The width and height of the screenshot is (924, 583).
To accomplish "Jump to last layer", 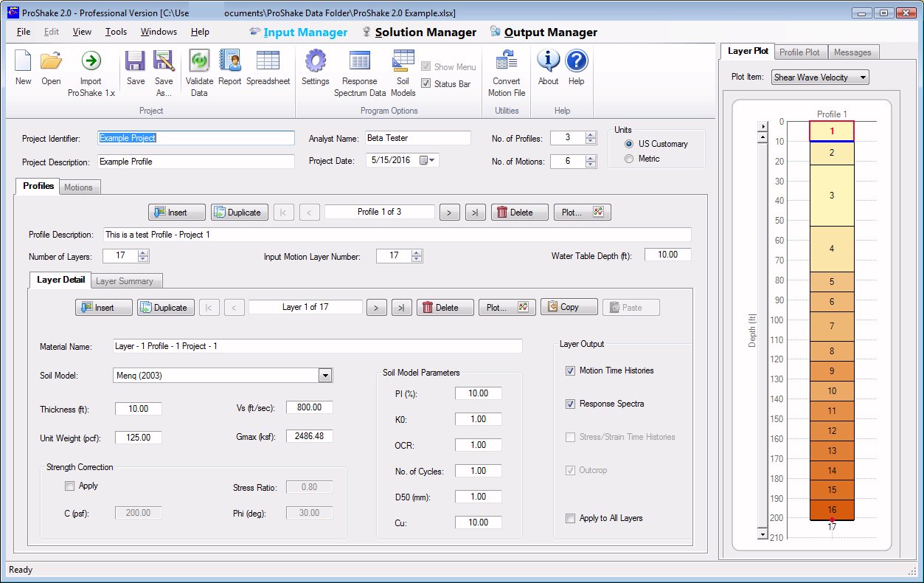I will [x=402, y=308].
